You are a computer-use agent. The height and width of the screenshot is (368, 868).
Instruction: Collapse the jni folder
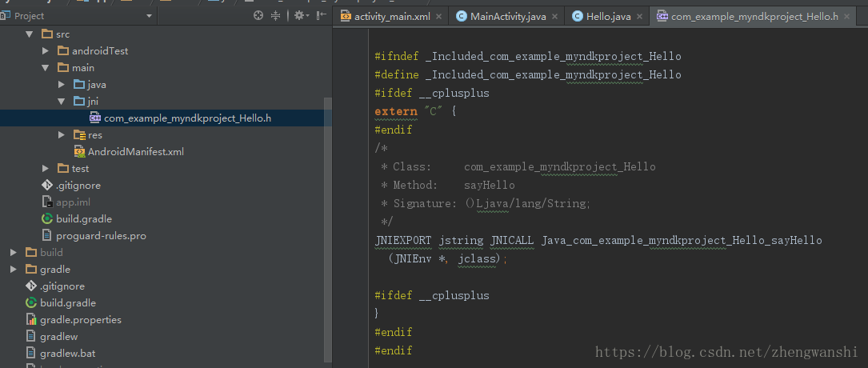62,102
